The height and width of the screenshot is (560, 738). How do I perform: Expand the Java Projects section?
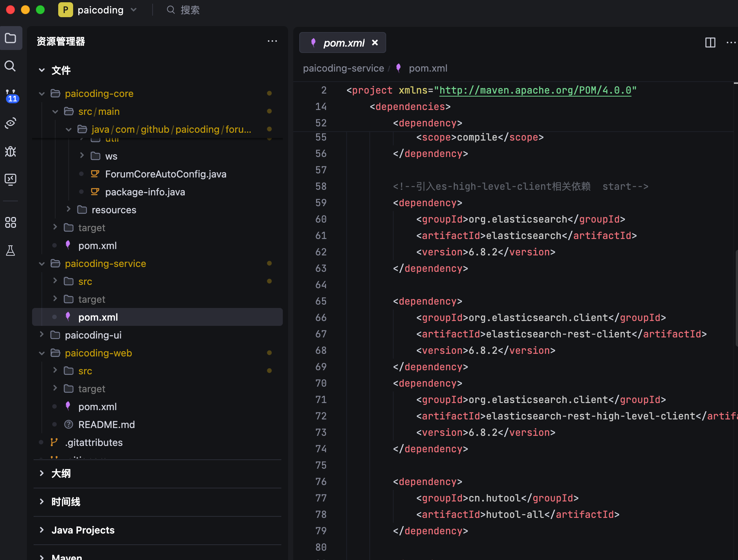click(x=83, y=530)
